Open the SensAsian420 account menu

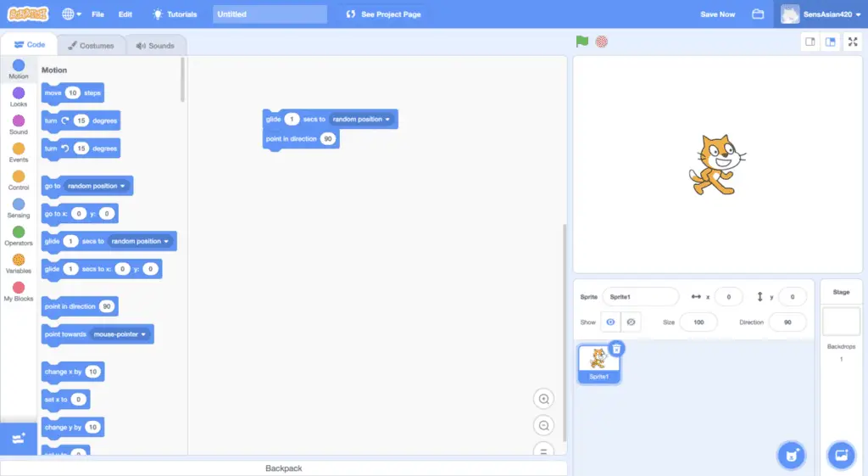pos(821,14)
